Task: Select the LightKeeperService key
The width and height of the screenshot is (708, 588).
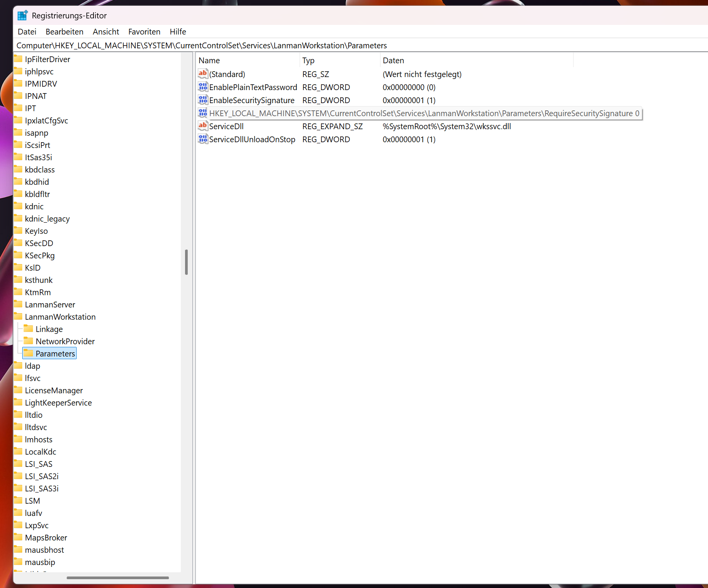Action: [x=58, y=402]
